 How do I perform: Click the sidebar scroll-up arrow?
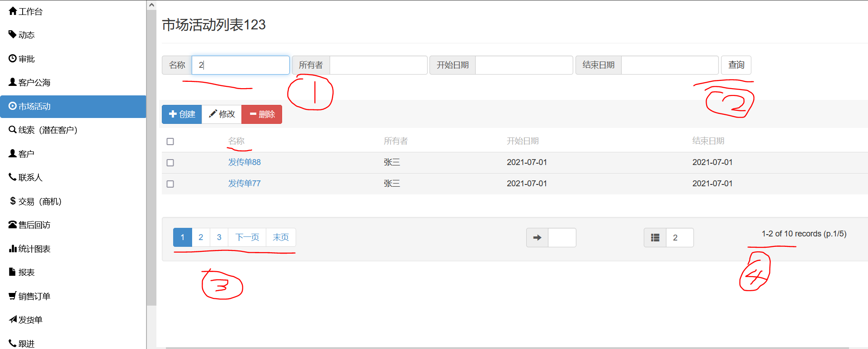(x=151, y=5)
